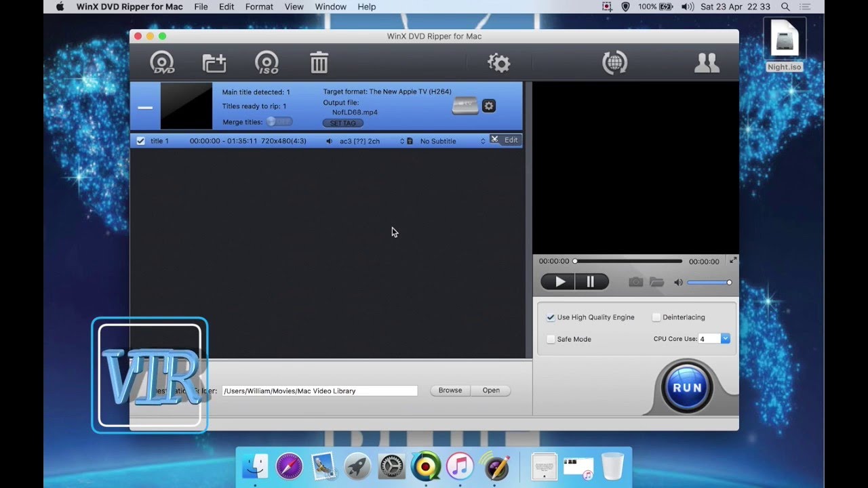Open the Format menu
Image resolution: width=868 pixels, height=488 pixels.
tap(259, 7)
